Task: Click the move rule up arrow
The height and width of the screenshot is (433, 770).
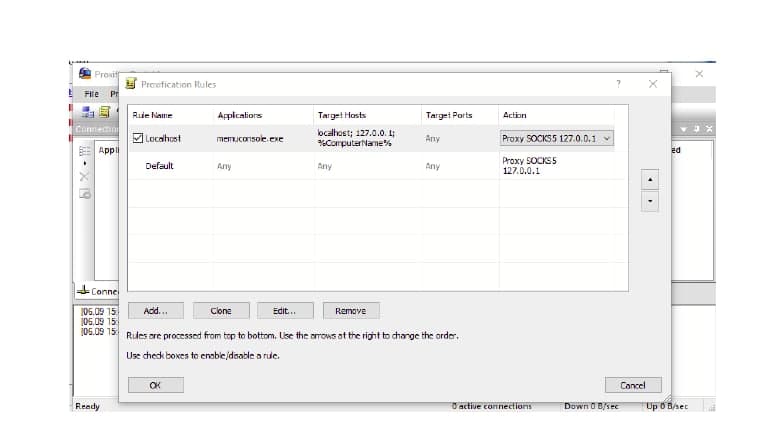Action: coord(650,180)
